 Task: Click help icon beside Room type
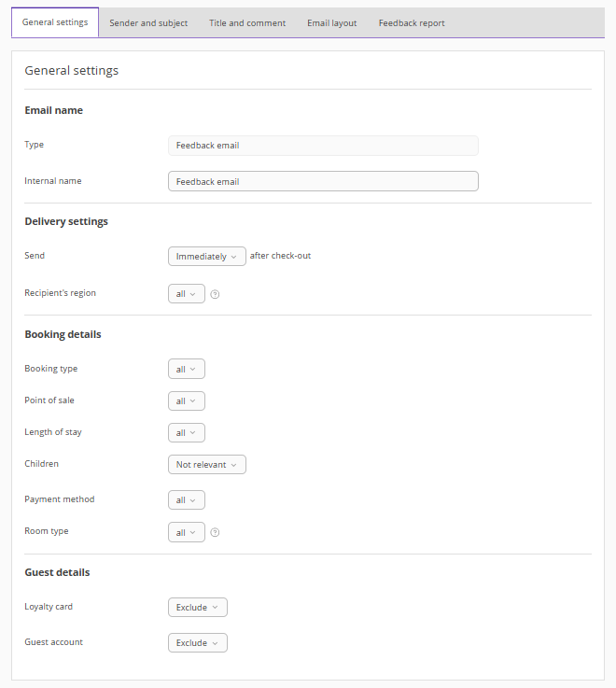pyautogui.click(x=215, y=532)
